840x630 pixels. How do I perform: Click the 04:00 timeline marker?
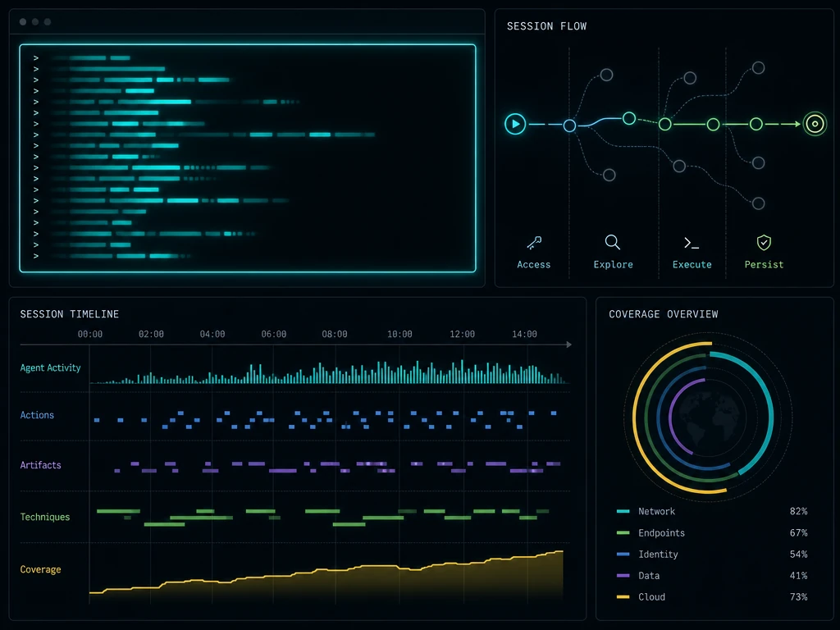[212, 335]
